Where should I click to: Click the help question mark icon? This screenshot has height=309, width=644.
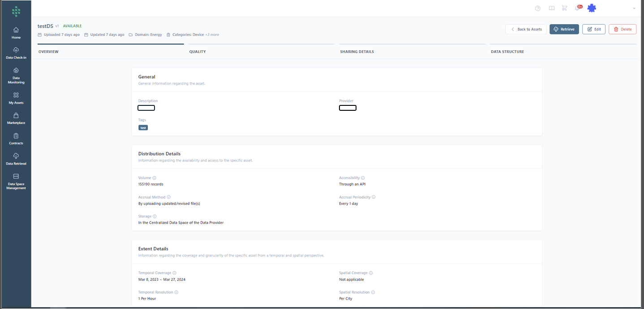pos(538,8)
